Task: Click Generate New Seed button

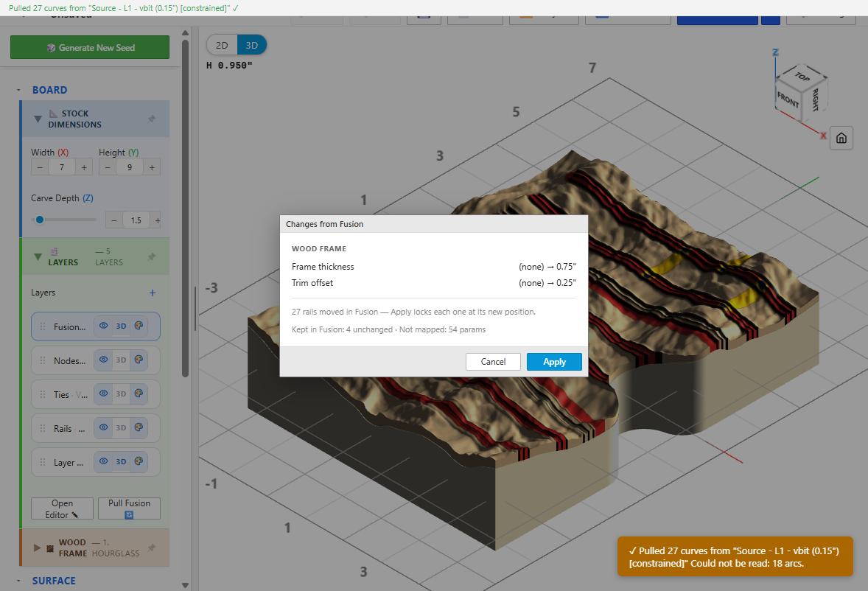Action: click(90, 48)
